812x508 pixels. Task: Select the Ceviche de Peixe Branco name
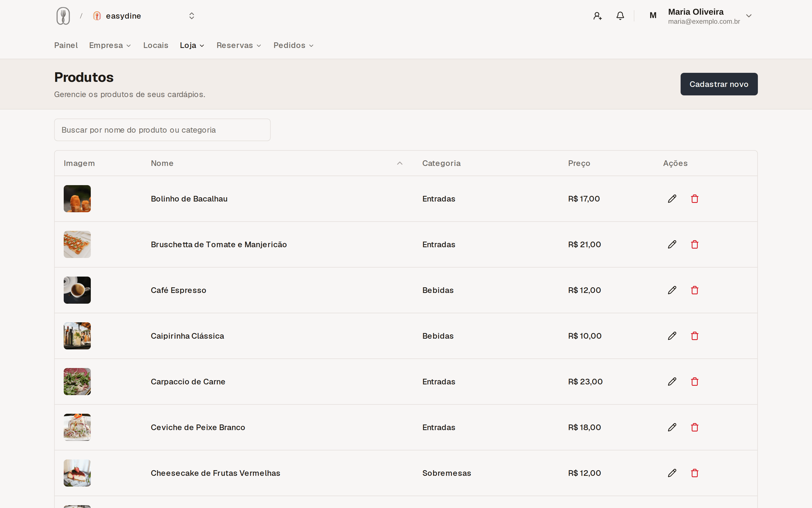click(198, 427)
